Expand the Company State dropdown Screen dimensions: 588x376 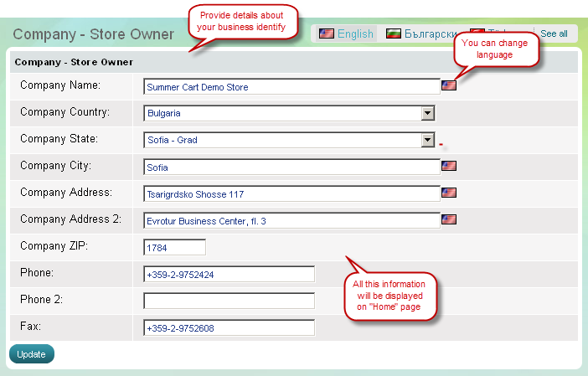pos(427,140)
